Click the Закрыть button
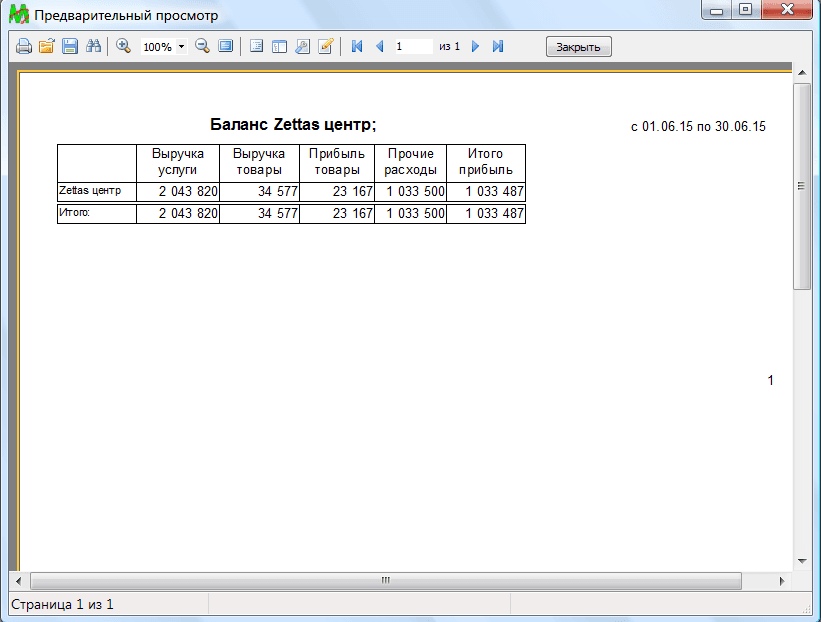The height and width of the screenshot is (622, 821). click(579, 47)
